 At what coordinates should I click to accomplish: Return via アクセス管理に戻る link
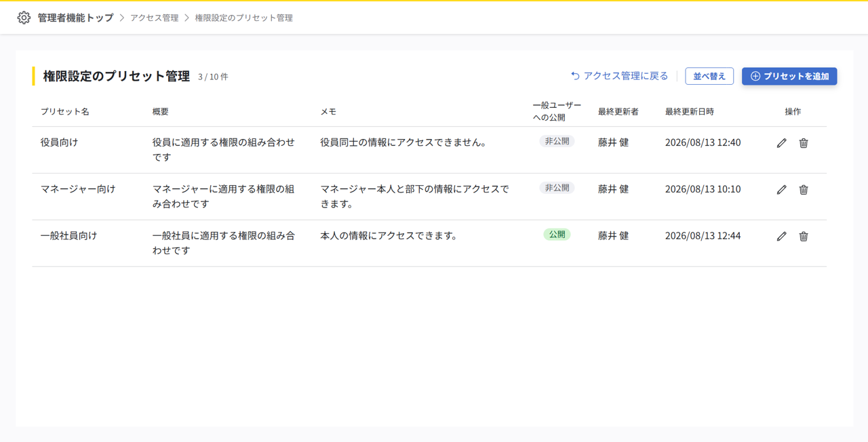(x=619, y=76)
